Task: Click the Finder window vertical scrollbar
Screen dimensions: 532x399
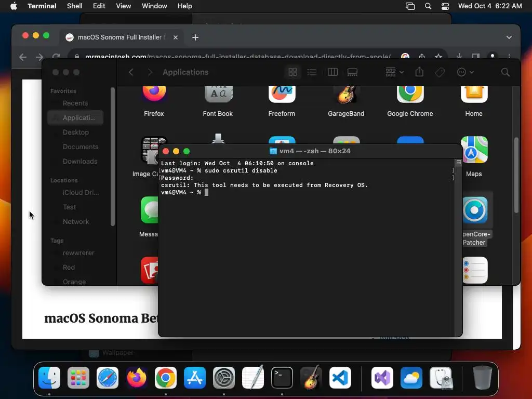Action: point(516,175)
